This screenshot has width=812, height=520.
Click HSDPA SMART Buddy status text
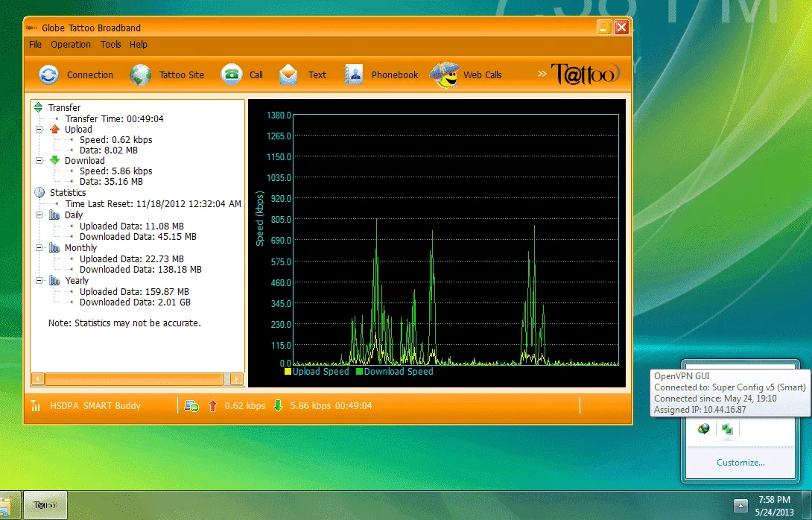(x=95, y=405)
